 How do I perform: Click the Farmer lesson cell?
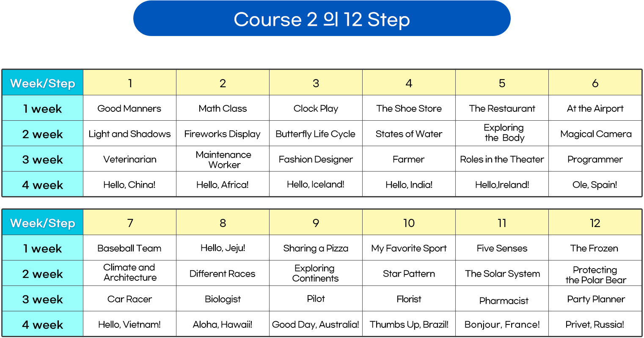(x=409, y=159)
